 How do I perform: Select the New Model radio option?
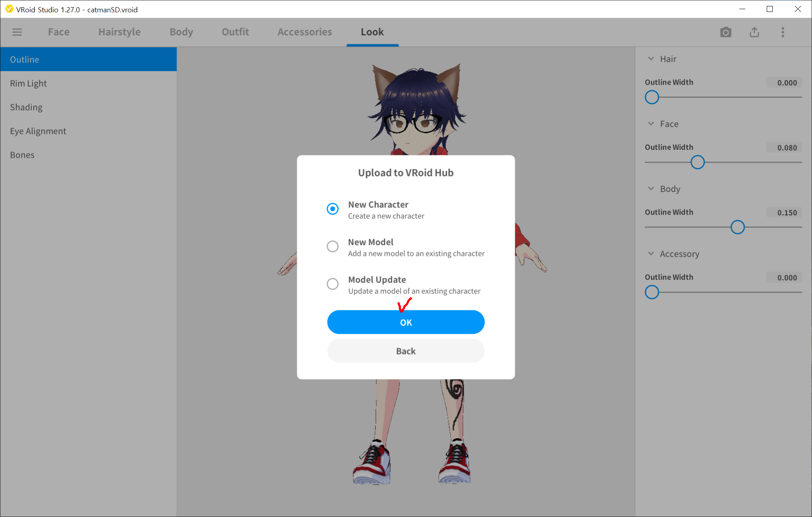coord(332,246)
